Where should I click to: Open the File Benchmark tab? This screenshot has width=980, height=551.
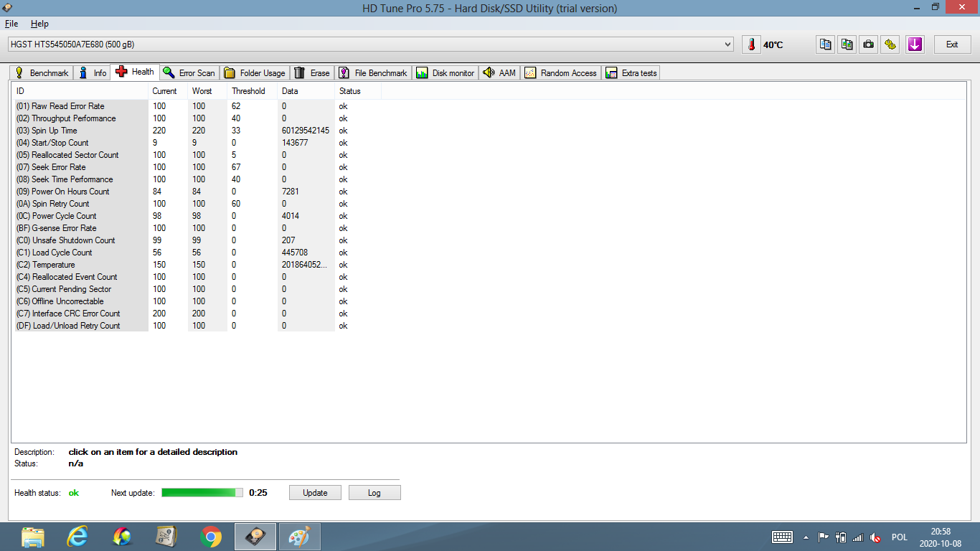373,73
